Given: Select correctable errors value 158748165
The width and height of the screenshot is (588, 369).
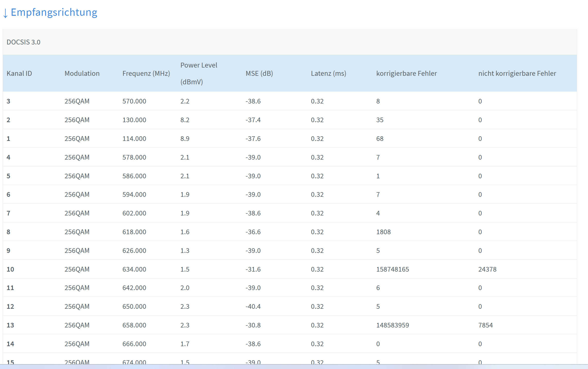Looking at the screenshot, I should 392,269.
